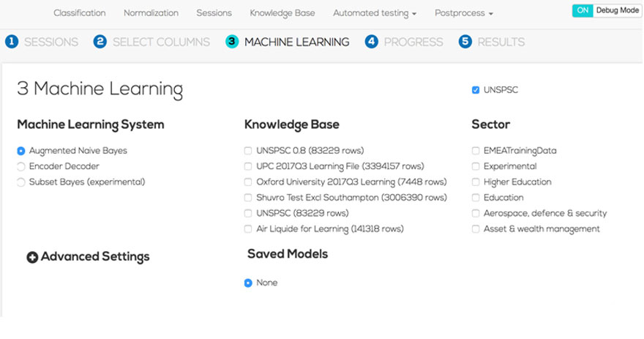Viewport: 644px width, 339px height.
Task: Choose Subset Bayes (experimental) system
Action: tap(21, 182)
